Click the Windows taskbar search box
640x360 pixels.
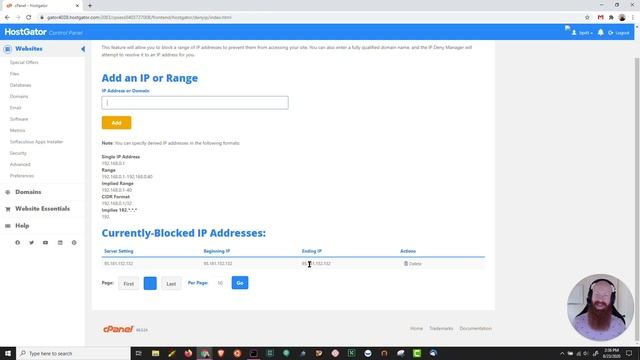pyautogui.click(x=73, y=353)
